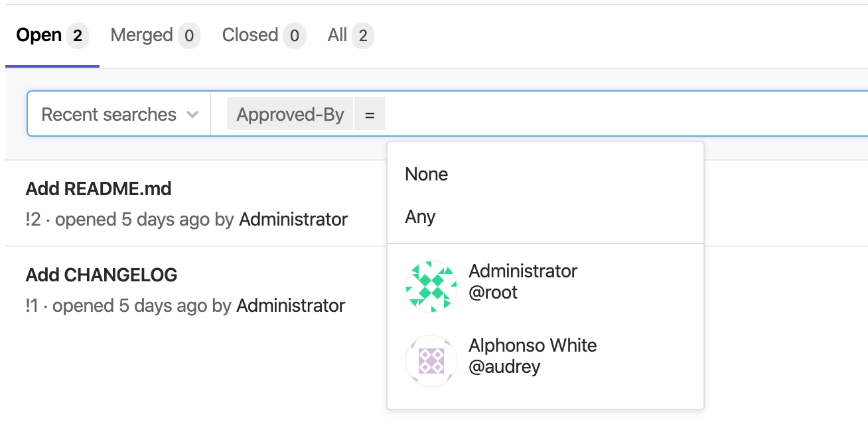
Task: Click the count badge on All tab
Action: [362, 36]
